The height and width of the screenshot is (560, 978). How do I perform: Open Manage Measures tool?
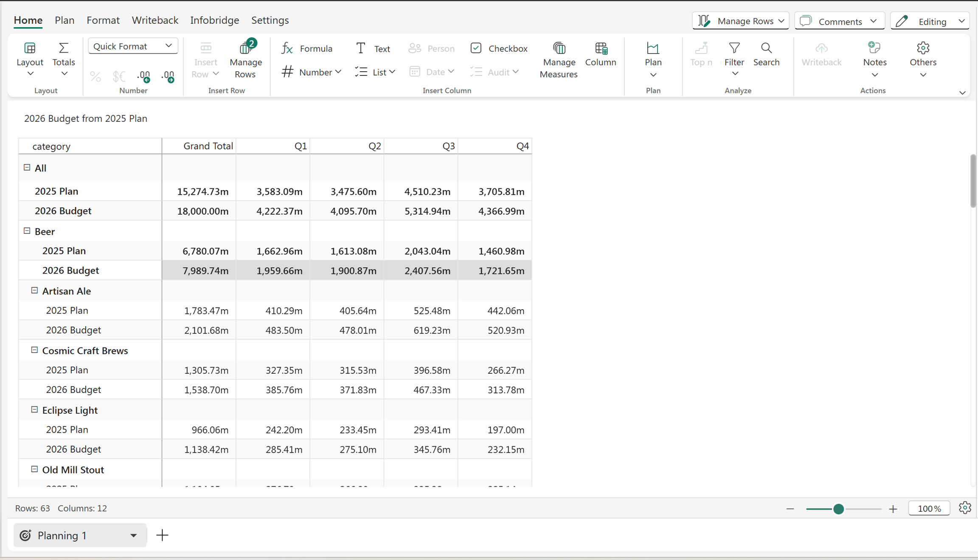coord(559,60)
